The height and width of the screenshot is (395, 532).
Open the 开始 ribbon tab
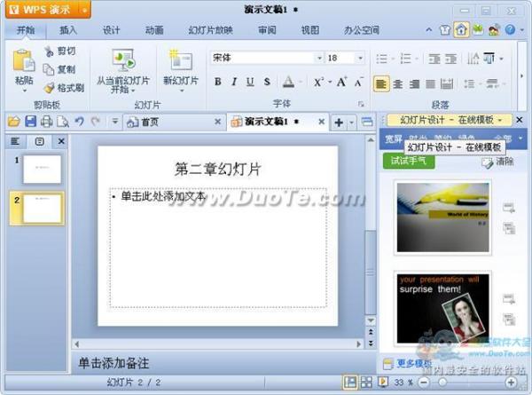tap(26, 30)
